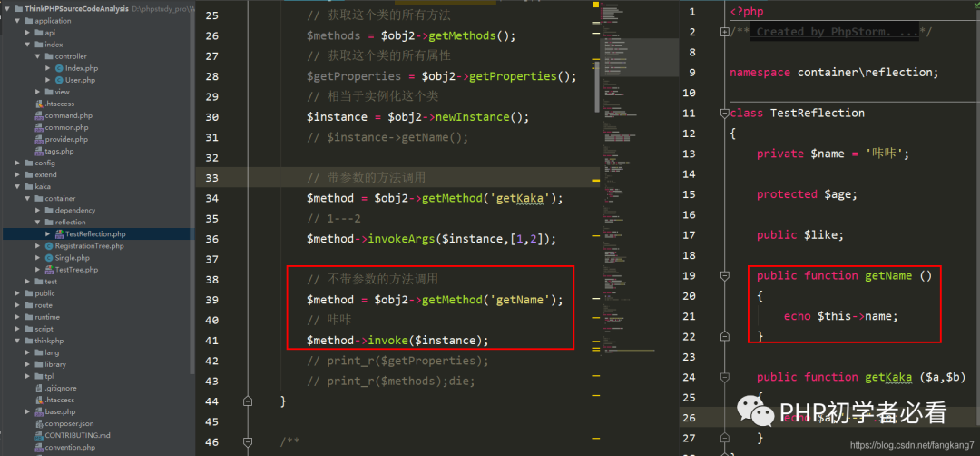980x456 pixels.
Task: Collapse the thinkphp folder arrow
Action: 18,341
